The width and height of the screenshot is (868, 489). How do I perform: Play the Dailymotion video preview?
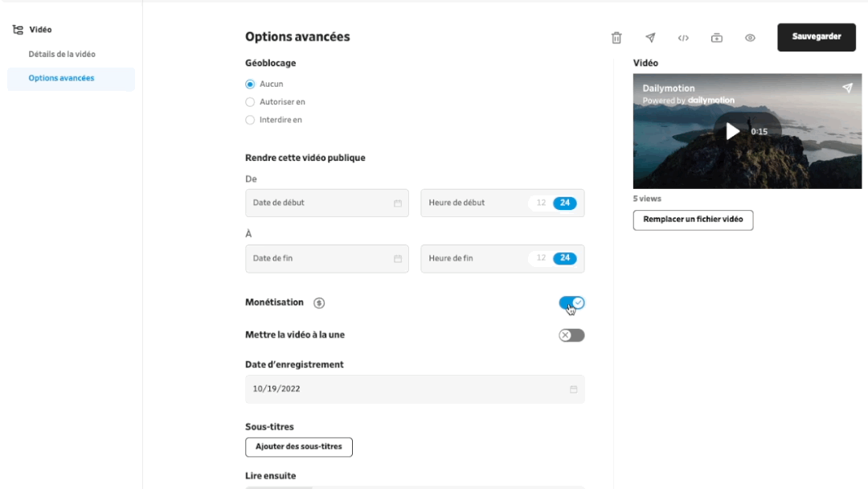coord(732,131)
